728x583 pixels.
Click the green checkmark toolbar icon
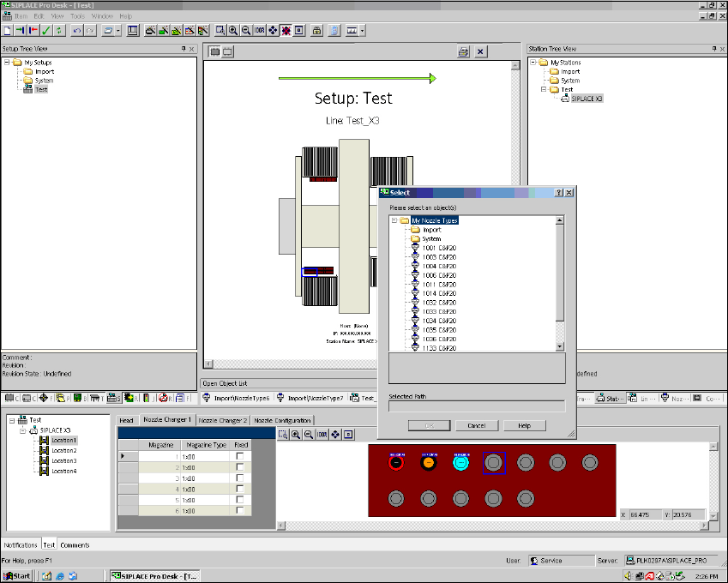pyautogui.click(x=45, y=30)
